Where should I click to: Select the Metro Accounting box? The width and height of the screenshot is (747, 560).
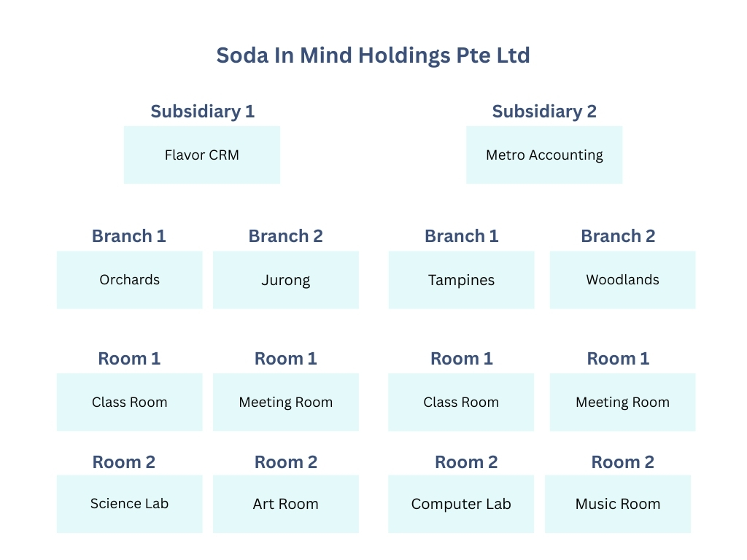pos(544,155)
